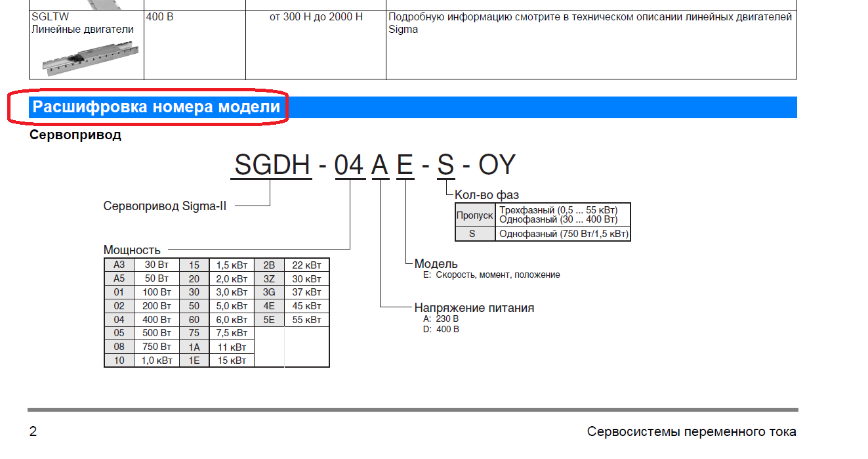Click table cell '400 Вт'
Viewport: 868px width, 459px height.
pos(157,320)
